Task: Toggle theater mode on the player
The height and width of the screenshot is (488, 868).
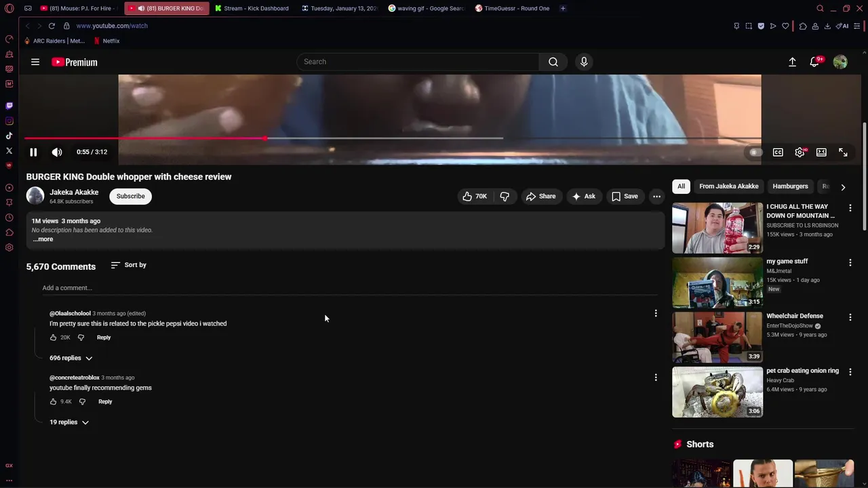Action: (x=821, y=152)
